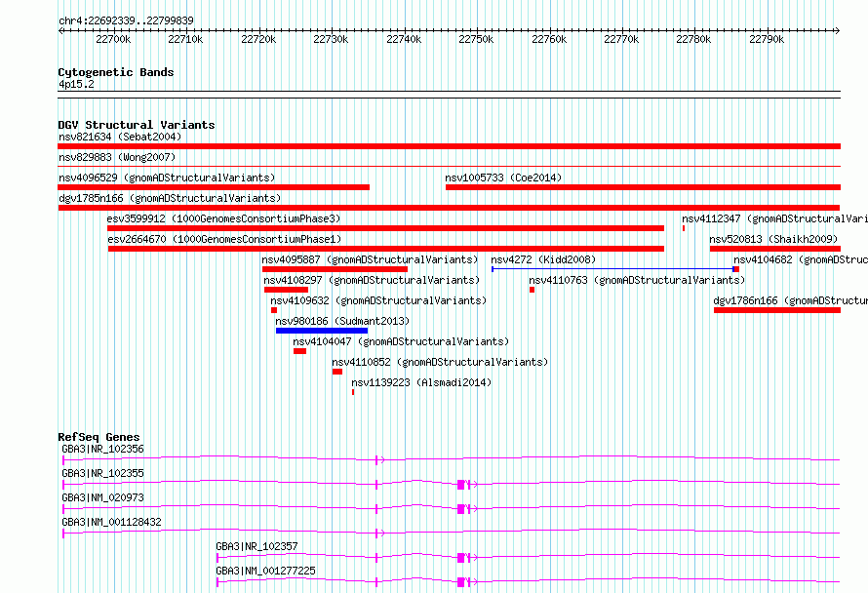
Task: Click the exon block on GBA3|NM_020973
Action: point(461,509)
